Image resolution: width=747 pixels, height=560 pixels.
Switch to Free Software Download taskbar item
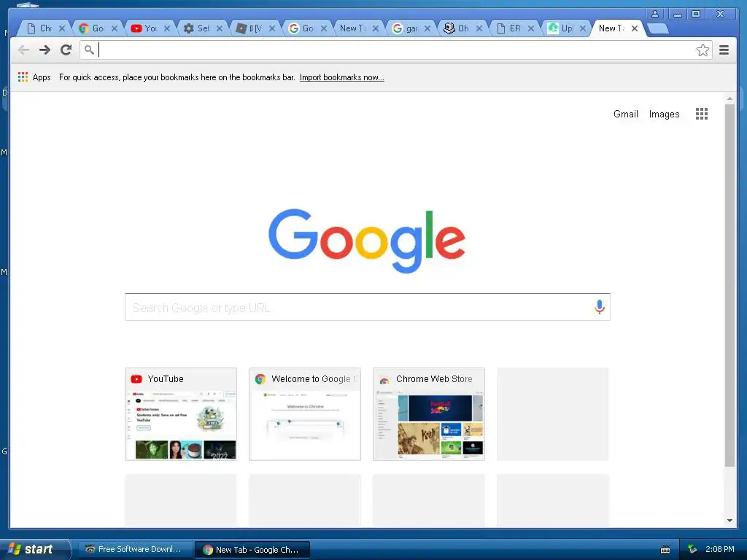click(133, 549)
